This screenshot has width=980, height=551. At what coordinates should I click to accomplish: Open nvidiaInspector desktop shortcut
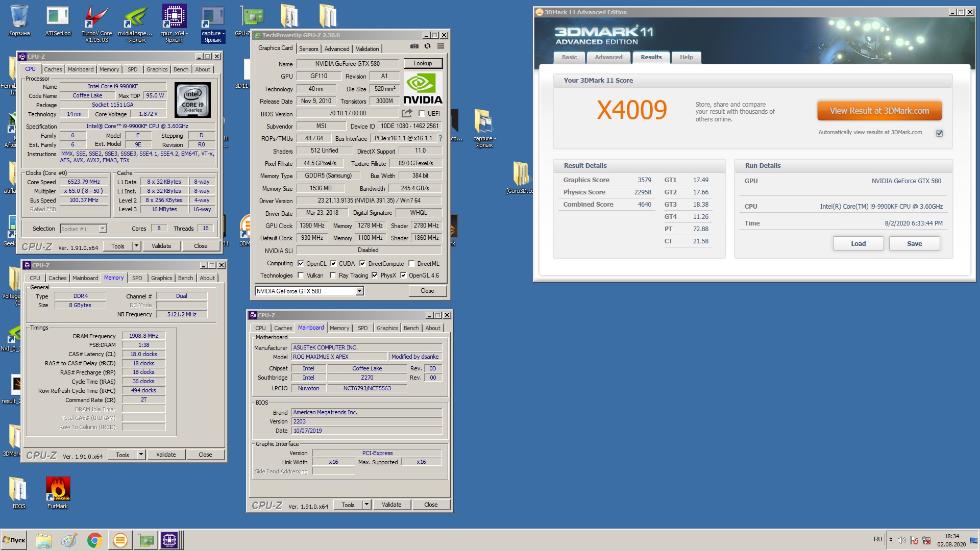(135, 23)
